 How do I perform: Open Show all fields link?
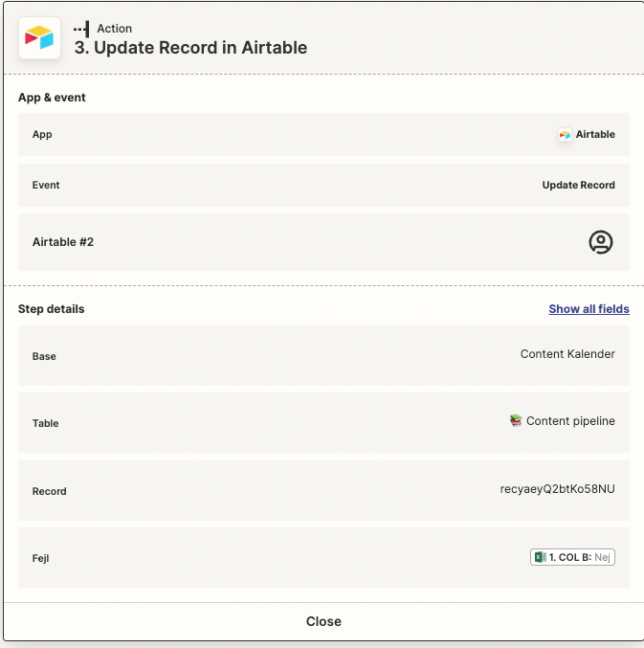tap(588, 309)
